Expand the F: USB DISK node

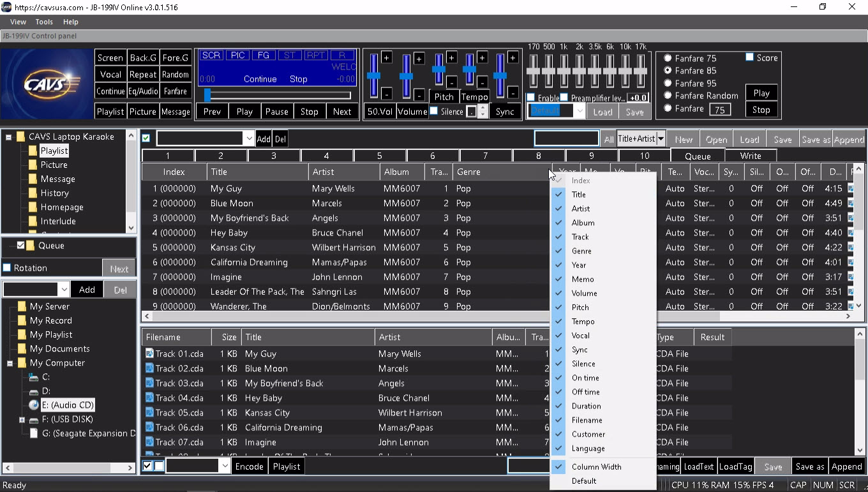(22, 419)
